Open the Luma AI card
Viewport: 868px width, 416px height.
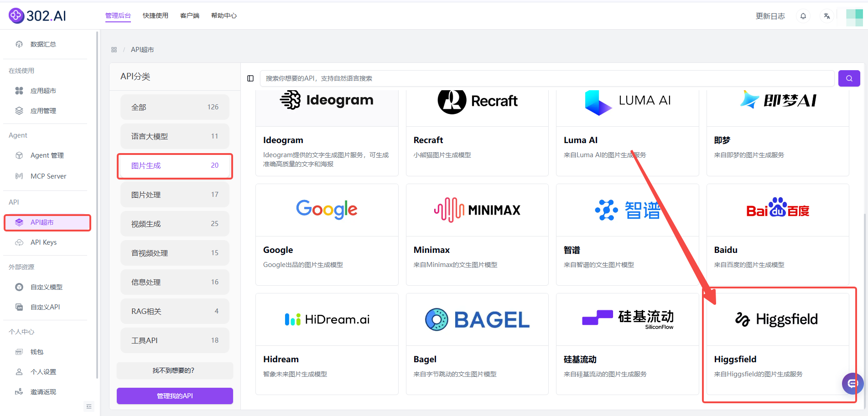pos(628,133)
